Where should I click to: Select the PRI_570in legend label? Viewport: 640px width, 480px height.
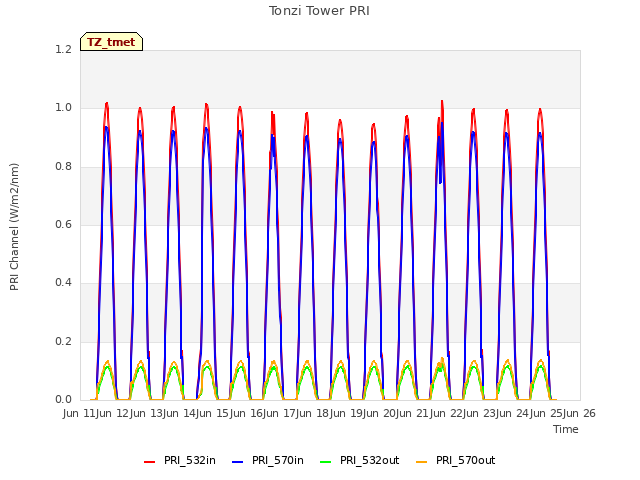(x=278, y=460)
